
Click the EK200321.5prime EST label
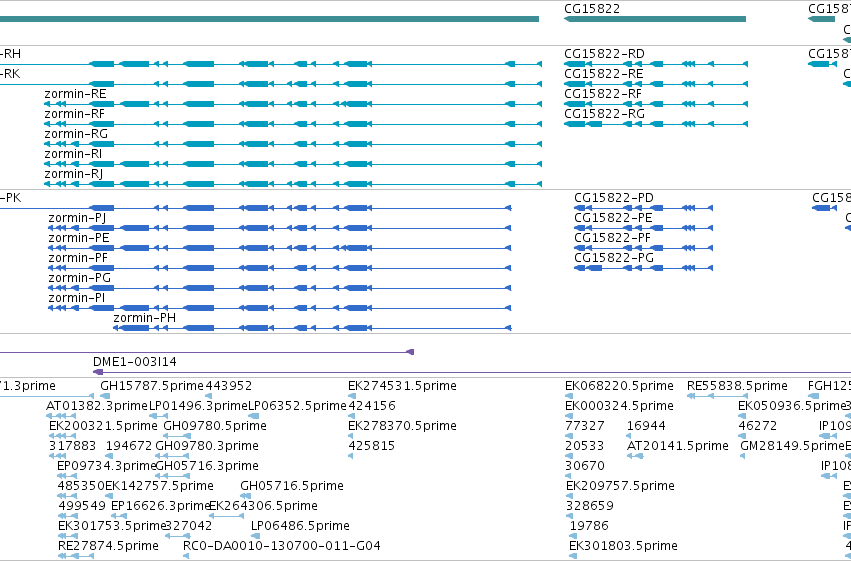click(x=103, y=426)
